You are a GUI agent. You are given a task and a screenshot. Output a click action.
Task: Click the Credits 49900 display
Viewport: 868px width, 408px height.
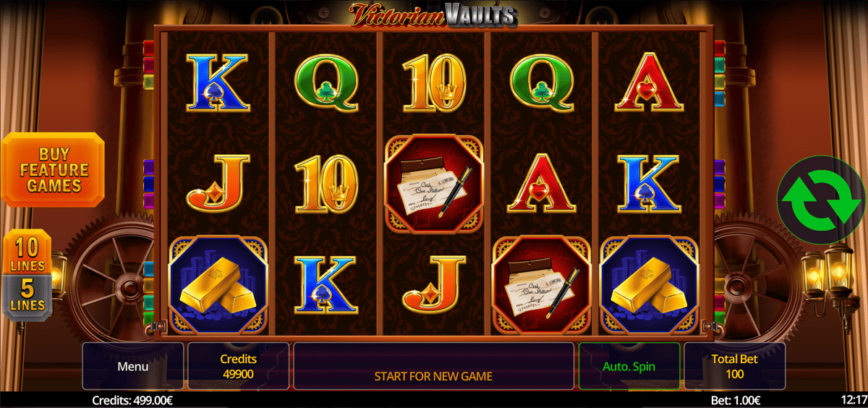(x=239, y=366)
